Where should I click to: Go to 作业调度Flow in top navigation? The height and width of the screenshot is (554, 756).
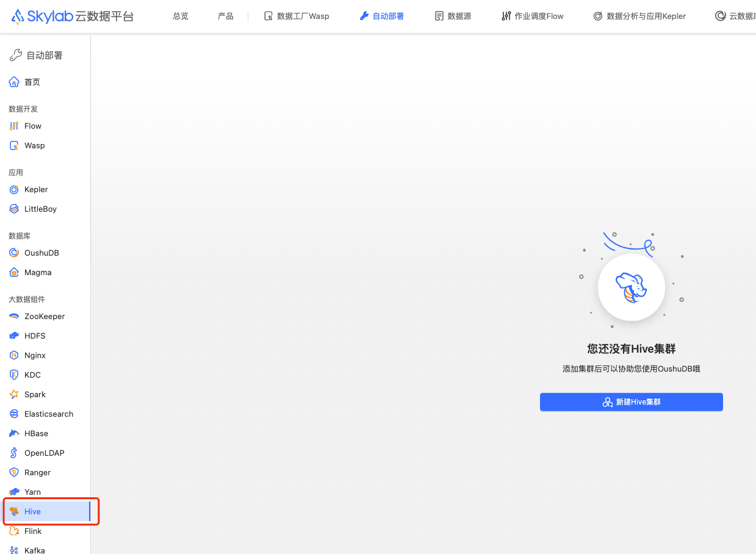pyautogui.click(x=533, y=16)
